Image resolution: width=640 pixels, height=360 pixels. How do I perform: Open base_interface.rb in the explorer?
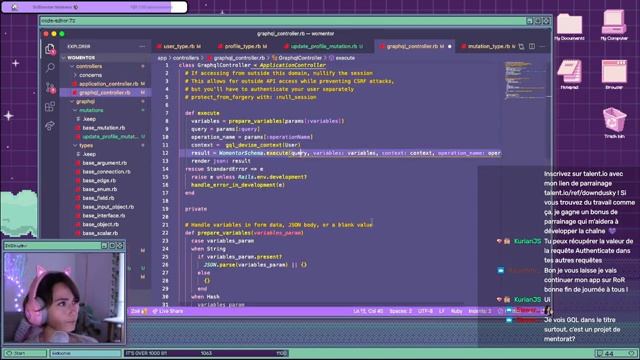[x=104, y=216]
